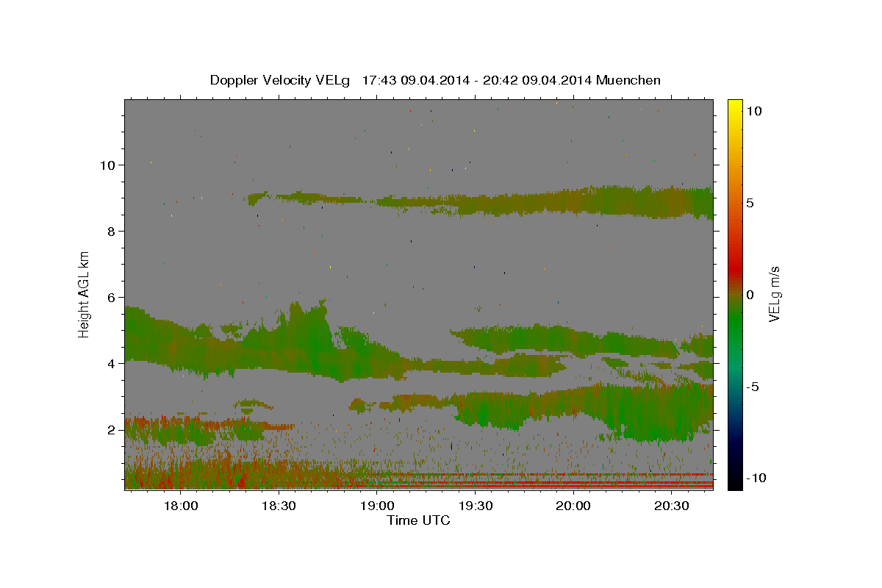
Task: Click the height tick label 2
Action: (x=111, y=430)
